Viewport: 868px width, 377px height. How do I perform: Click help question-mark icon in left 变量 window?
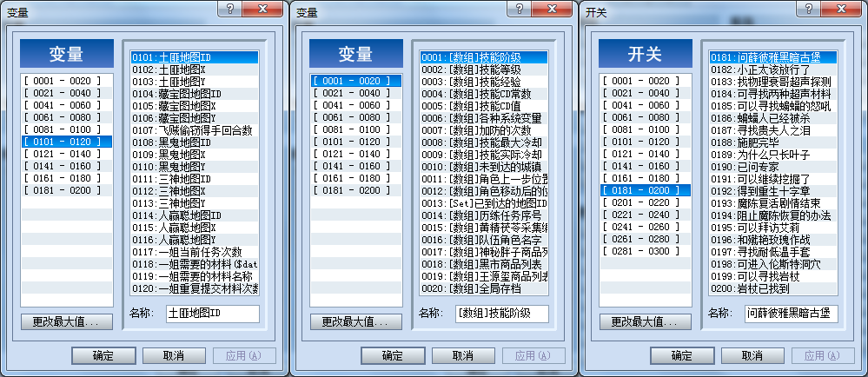pyautogui.click(x=230, y=9)
